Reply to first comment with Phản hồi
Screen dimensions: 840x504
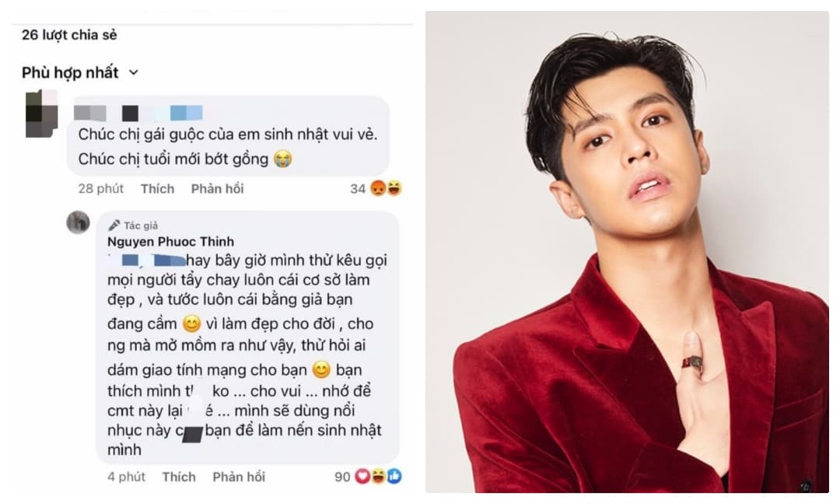[x=218, y=188]
